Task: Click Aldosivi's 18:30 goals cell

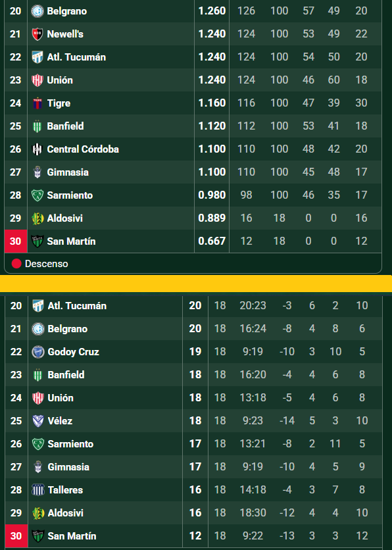Action: [253, 512]
